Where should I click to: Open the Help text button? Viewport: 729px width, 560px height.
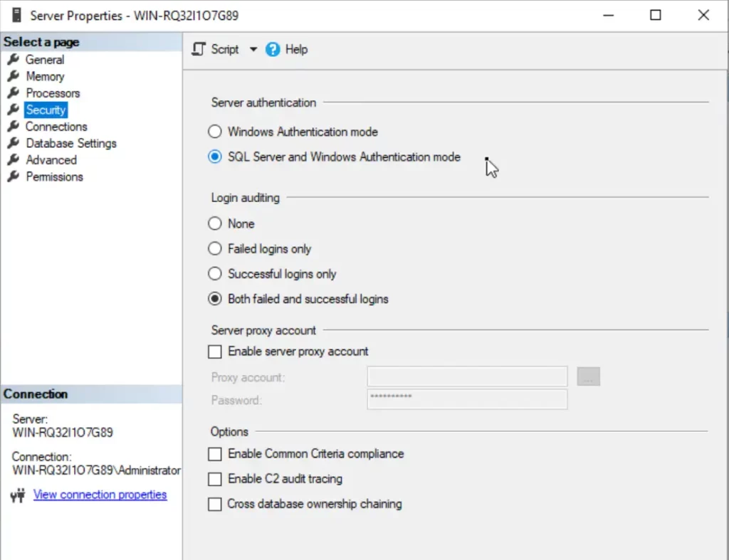pyautogui.click(x=296, y=49)
